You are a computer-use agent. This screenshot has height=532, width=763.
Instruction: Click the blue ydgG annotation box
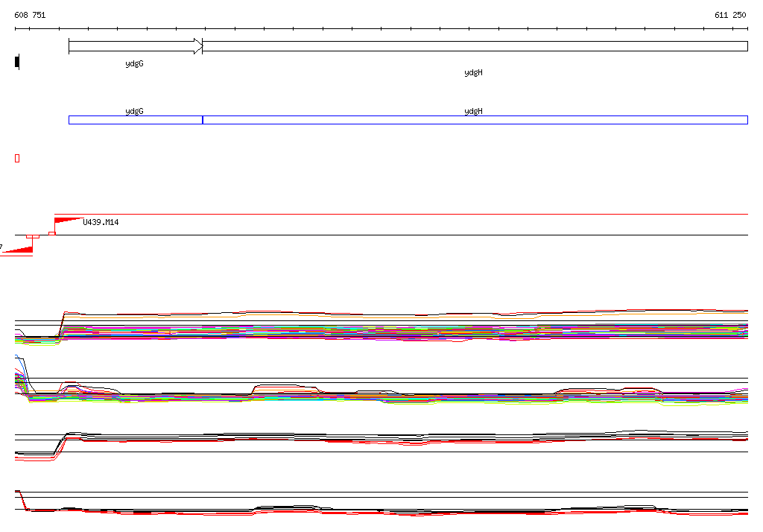[x=135, y=120]
